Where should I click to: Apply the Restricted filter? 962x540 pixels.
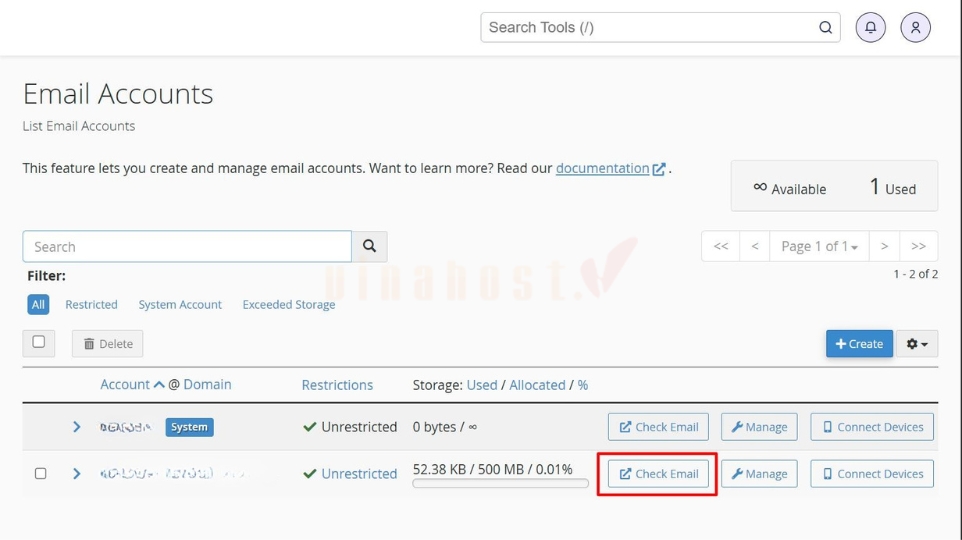pyautogui.click(x=91, y=304)
